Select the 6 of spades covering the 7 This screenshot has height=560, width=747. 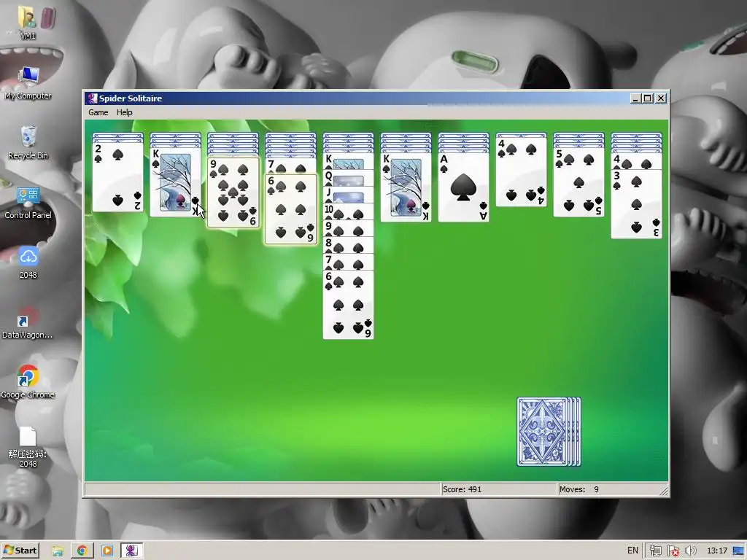291,209
